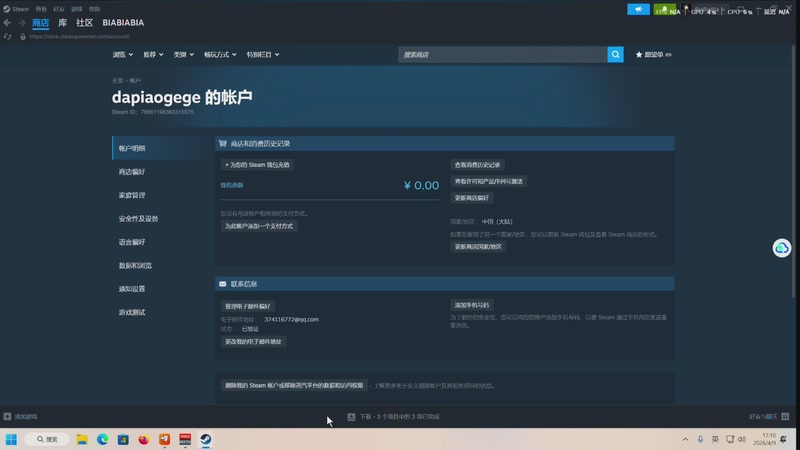Screen dimensions: 800x450
Task: Open the 游戏 menu in the top menu bar
Action: tap(77, 9)
